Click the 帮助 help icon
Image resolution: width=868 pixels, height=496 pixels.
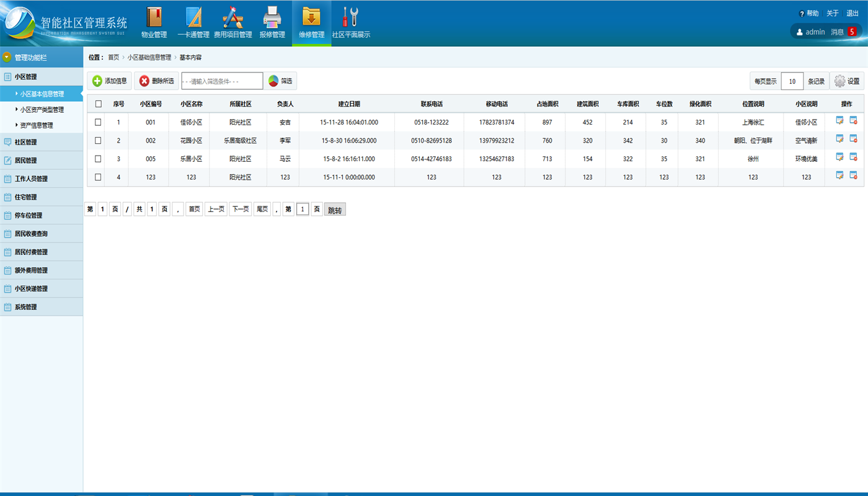pos(802,14)
